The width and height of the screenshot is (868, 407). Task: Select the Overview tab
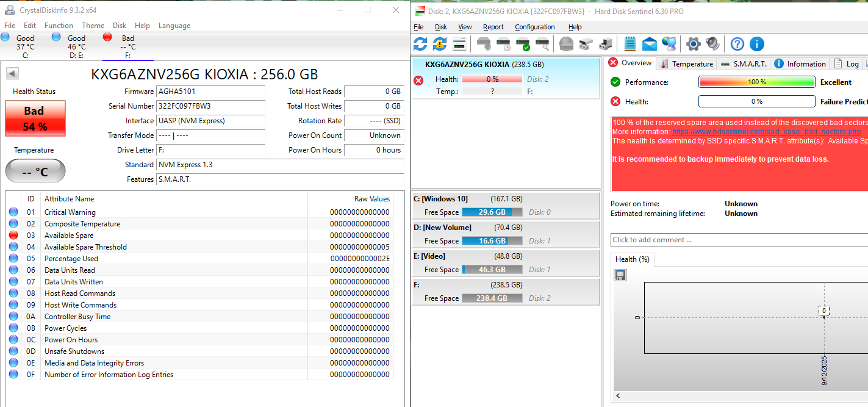(x=631, y=63)
